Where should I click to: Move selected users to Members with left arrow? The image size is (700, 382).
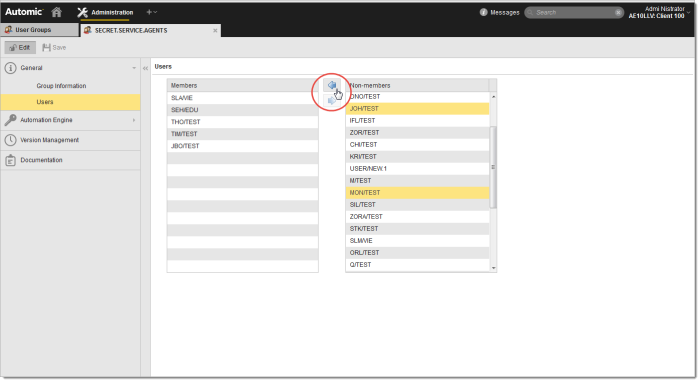click(x=332, y=85)
